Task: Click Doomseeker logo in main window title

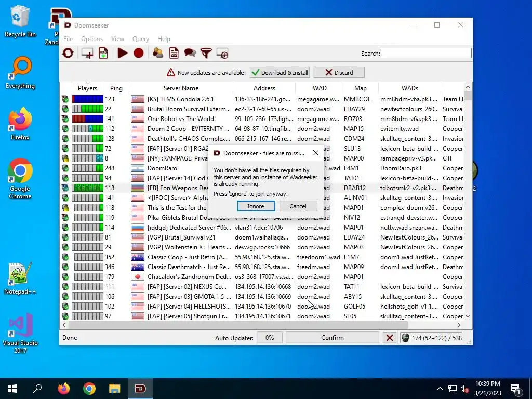Action: 68,25
